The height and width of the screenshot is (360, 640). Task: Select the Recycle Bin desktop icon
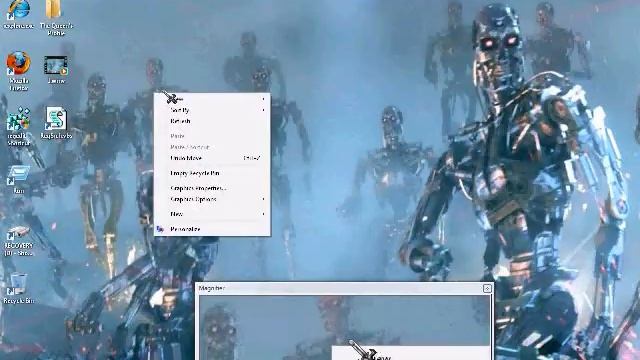coord(18,288)
